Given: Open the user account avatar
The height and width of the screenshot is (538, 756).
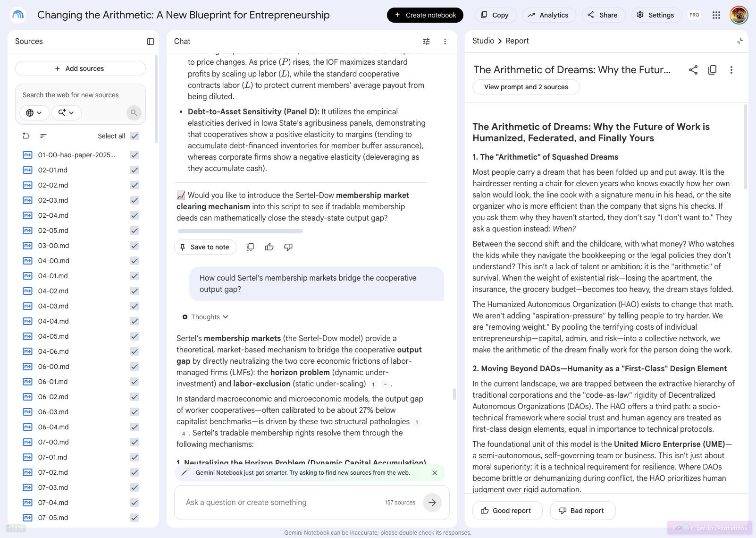Looking at the screenshot, I should tap(739, 15).
